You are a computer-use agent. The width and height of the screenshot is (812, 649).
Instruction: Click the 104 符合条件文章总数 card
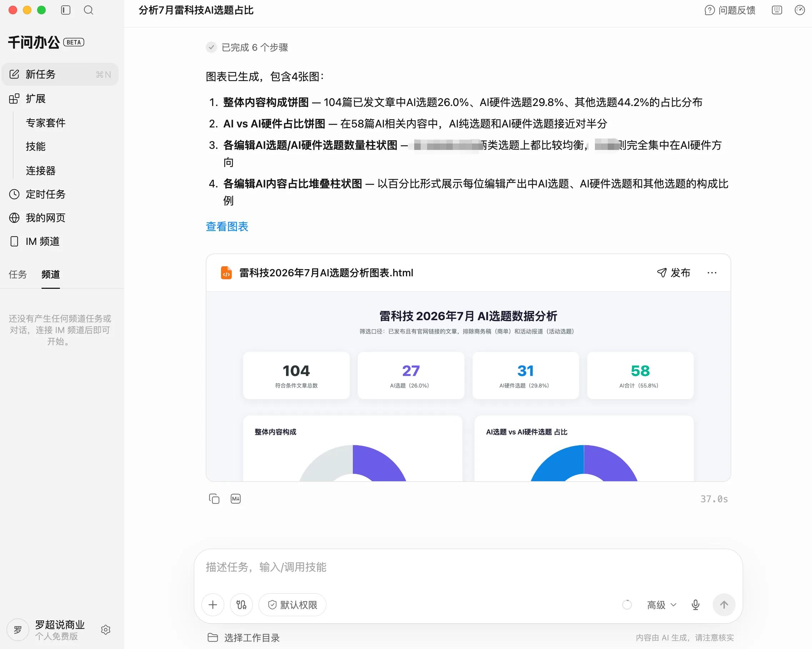pyautogui.click(x=296, y=376)
